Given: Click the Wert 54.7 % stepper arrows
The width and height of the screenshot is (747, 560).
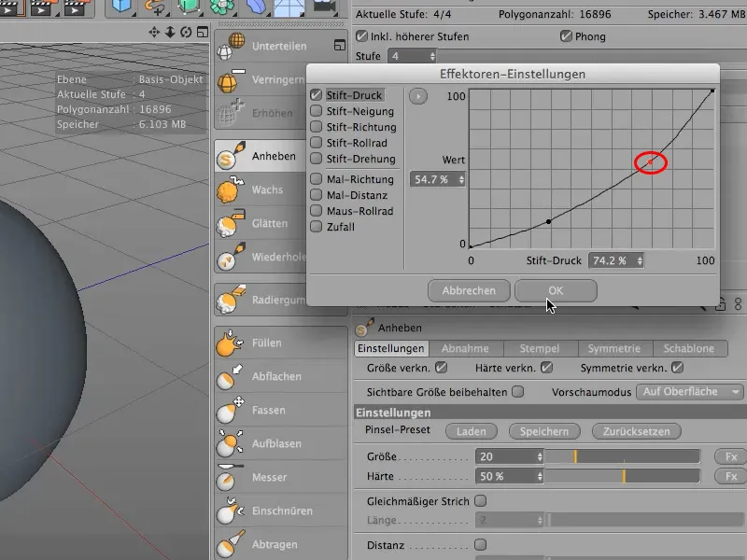Looking at the screenshot, I should pyautogui.click(x=461, y=179).
